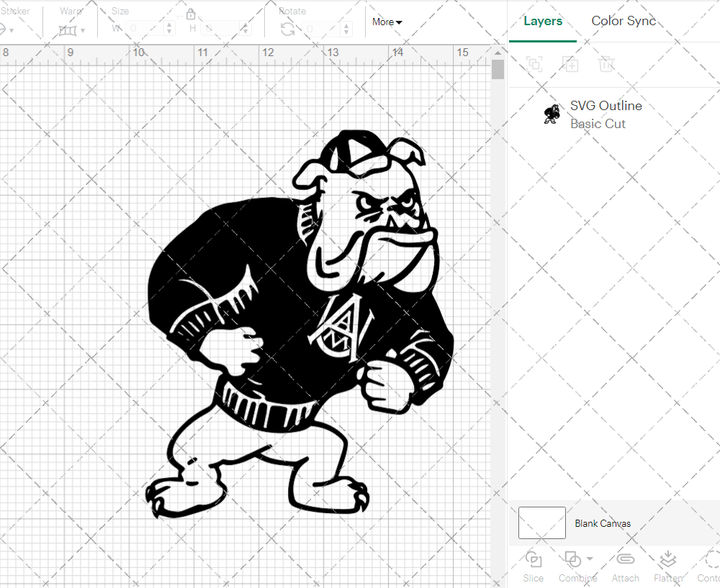Click the canvas vertical scrollbar
This screenshot has width=720, height=588.
coord(498,69)
